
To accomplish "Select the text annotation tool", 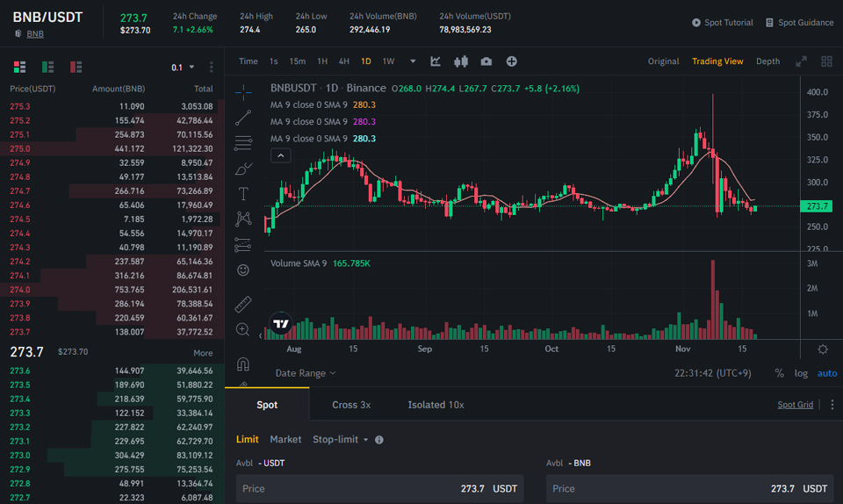I will [x=243, y=193].
